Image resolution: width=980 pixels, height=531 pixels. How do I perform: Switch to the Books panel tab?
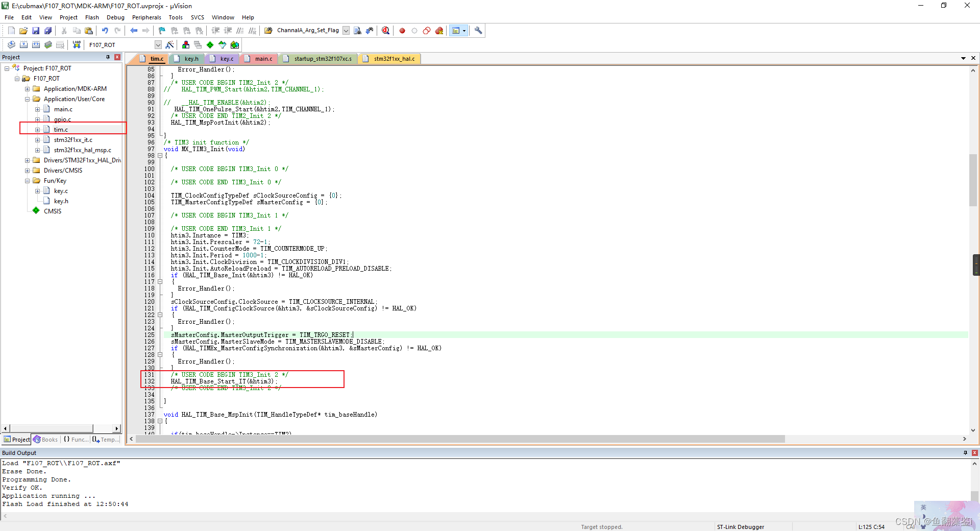(x=45, y=440)
